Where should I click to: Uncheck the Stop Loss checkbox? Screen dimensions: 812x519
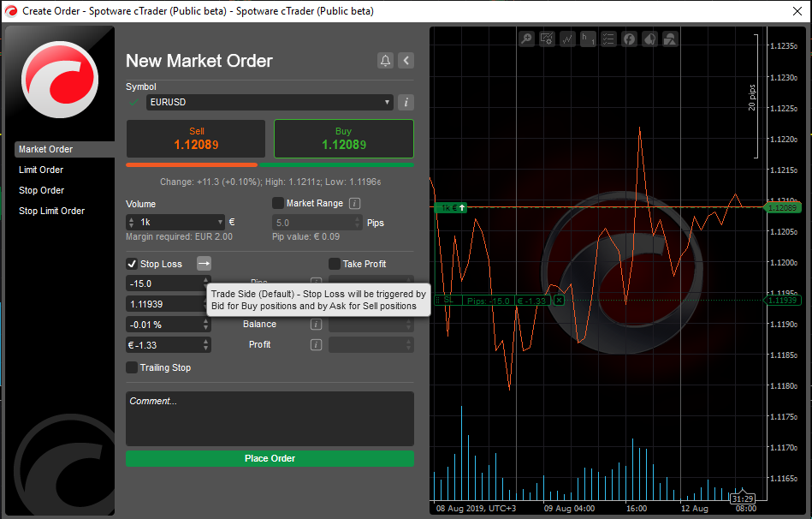[x=132, y=264]
